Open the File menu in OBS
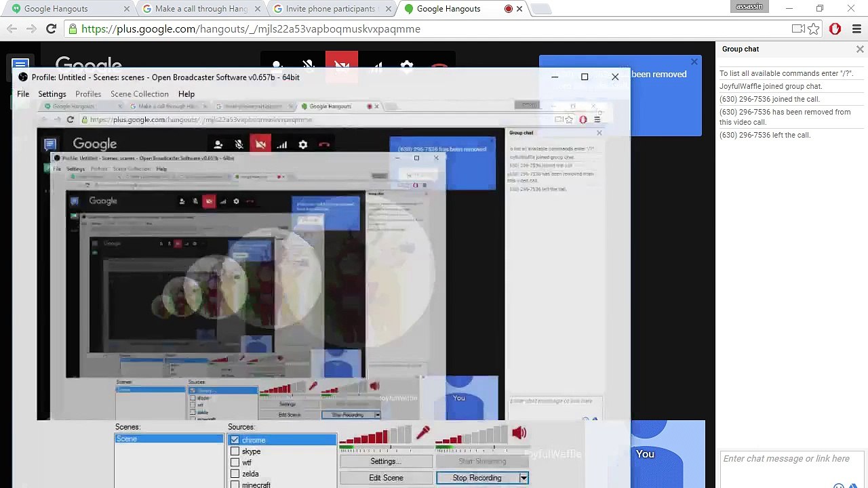The height and width of the screenshot is (488, 868). [23, 94]
